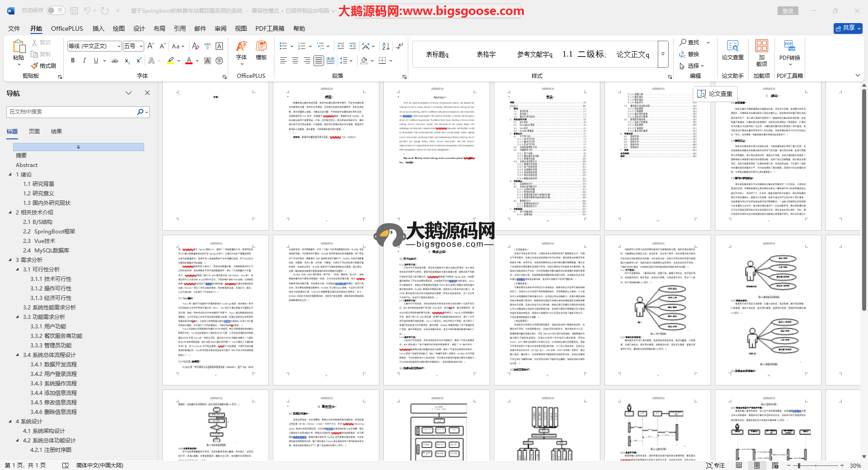Expand the styles gallery list
Viewport: 868px width, 470px height.
(663, 54)
